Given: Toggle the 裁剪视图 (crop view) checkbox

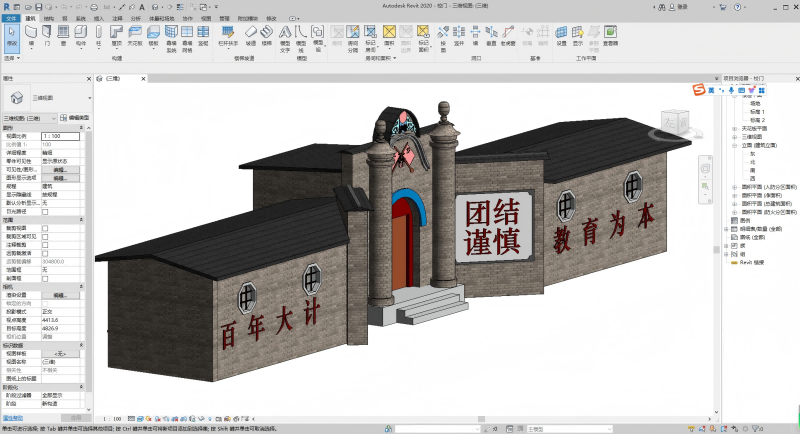Looking at the screenshot, I should [46, 227].
